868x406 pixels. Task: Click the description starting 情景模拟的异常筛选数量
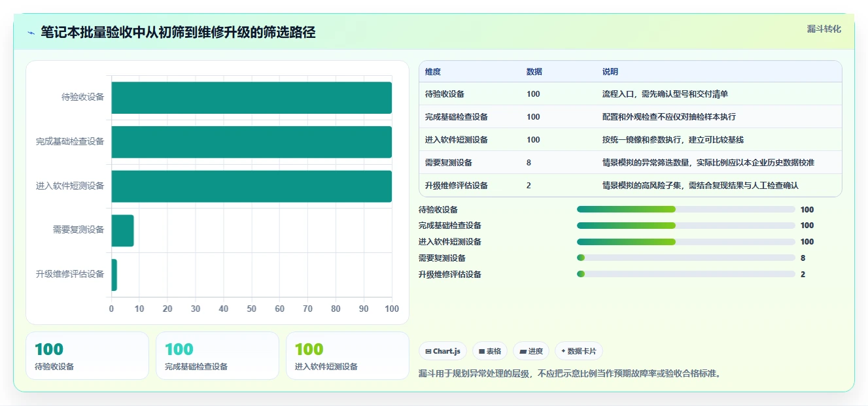tap(708, 163)
